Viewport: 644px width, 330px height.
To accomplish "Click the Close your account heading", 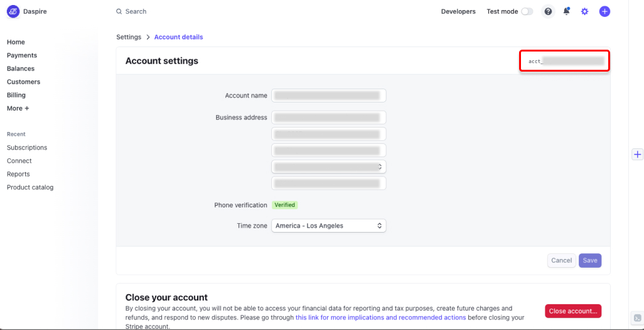I will 166,297.
